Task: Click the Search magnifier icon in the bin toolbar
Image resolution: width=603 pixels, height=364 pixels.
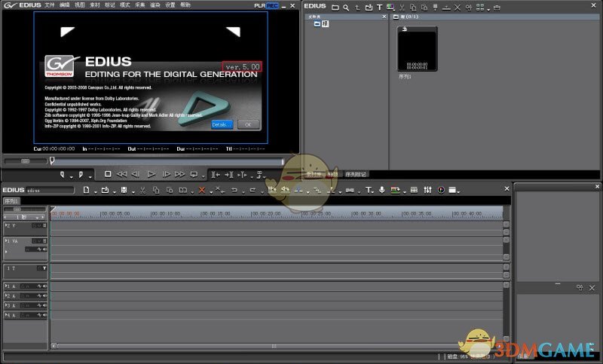Action: coord(346,8)
